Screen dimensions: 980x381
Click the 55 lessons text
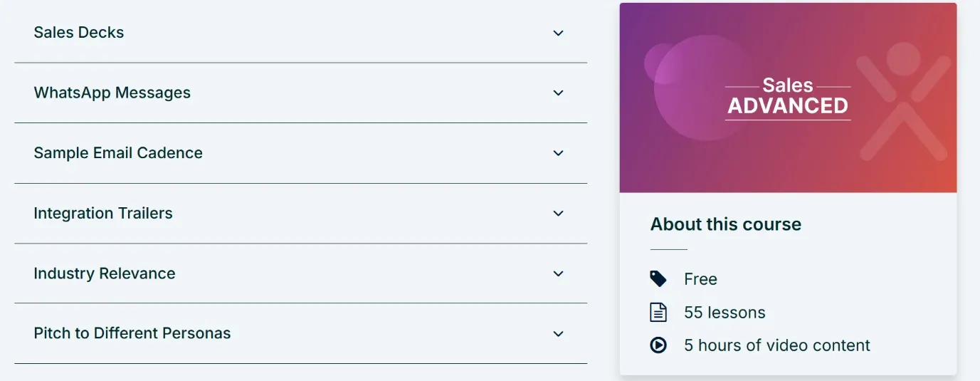tap(725, 313)
